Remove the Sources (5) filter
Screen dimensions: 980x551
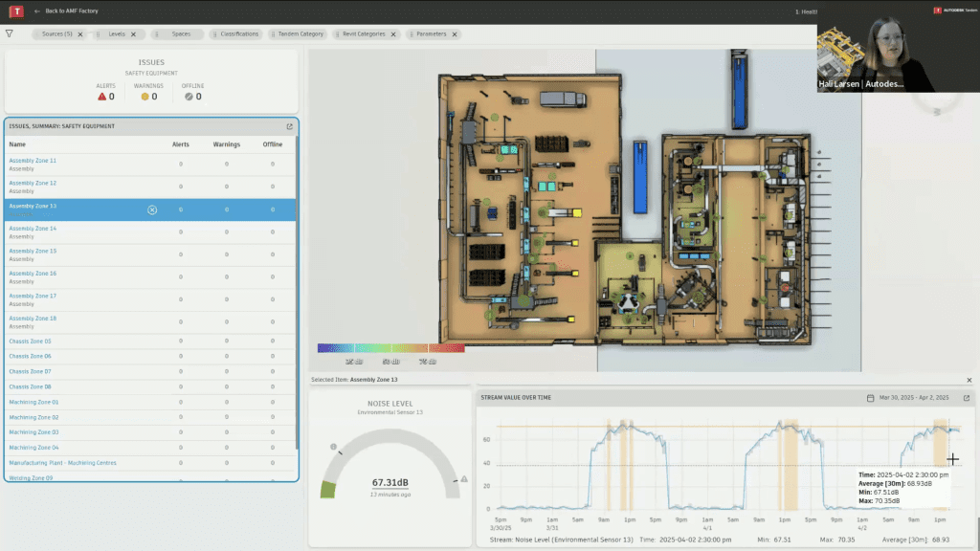click(80, 34)
